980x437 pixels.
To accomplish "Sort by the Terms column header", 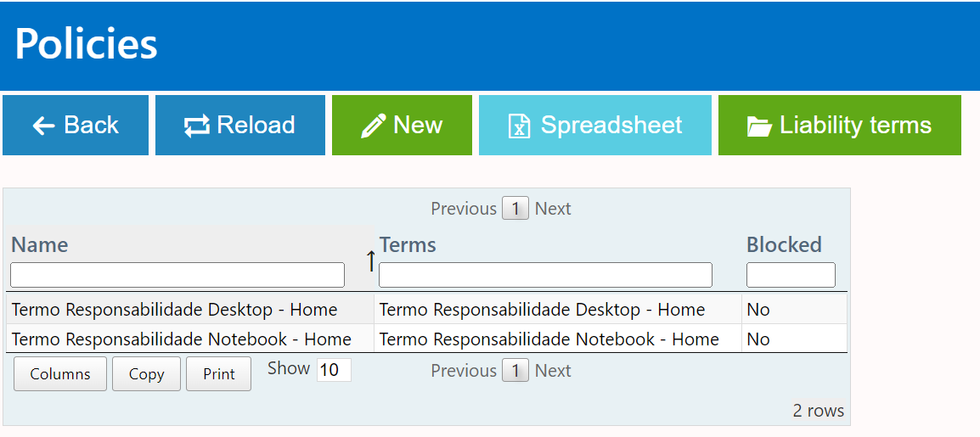I will [x=408, y=245].
